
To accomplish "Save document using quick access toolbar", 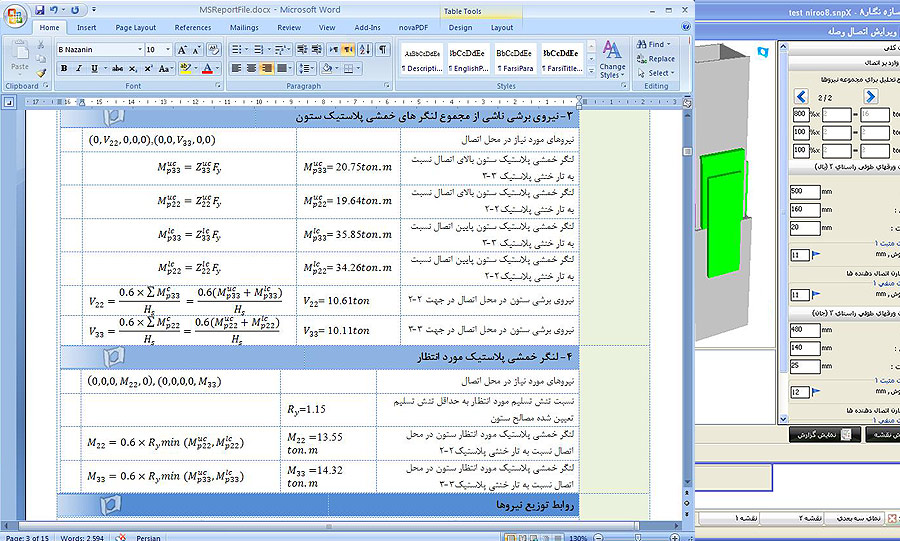I will tap(40, 9).
